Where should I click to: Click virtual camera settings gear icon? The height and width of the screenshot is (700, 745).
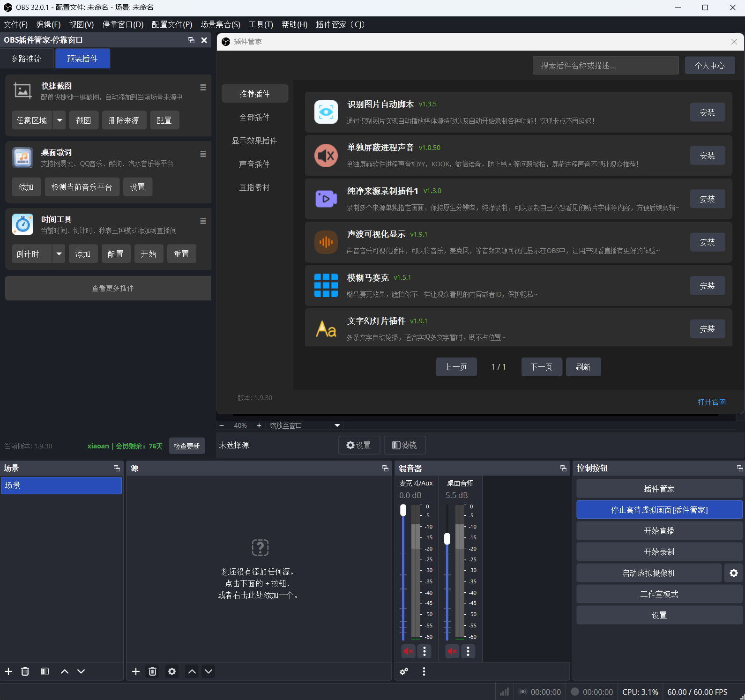pyautogui.click(x=733, y=573)
